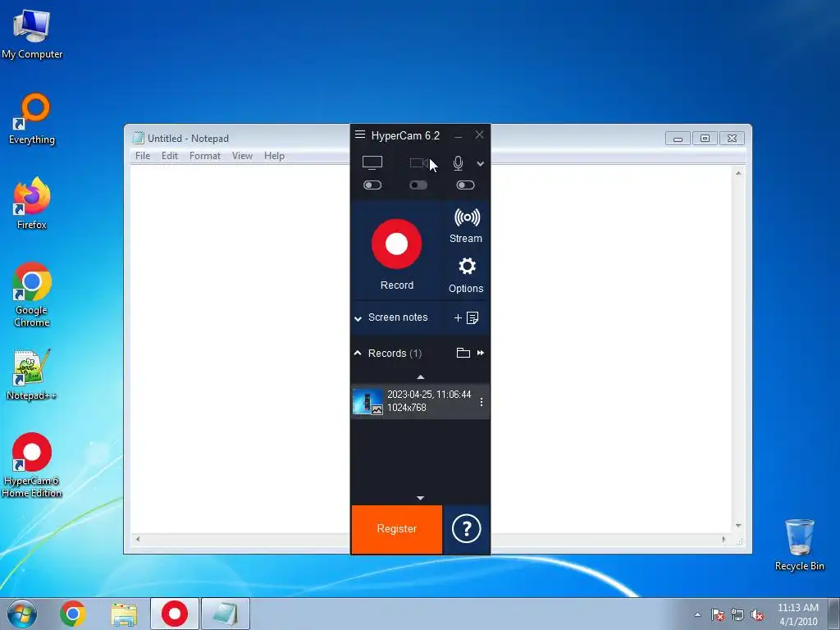
Task: Click the orange Register button
Action: (x=397, y=529)
